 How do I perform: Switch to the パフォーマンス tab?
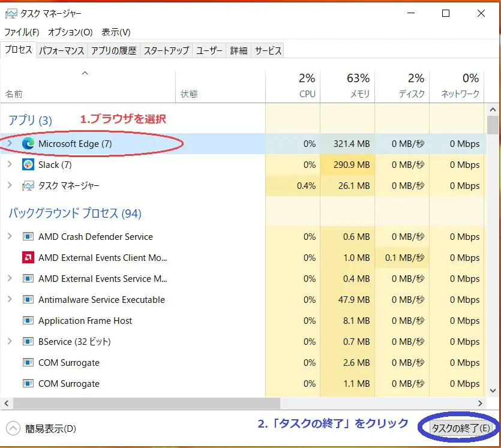point(62,51)
